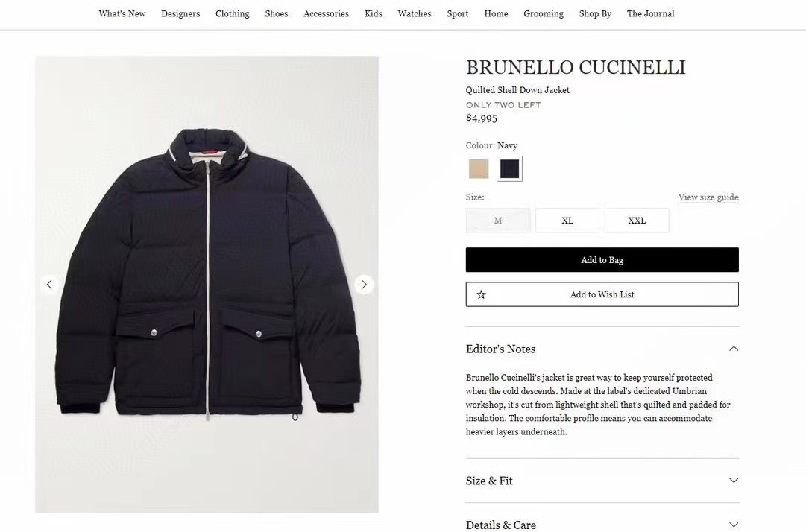806x532 pixels.
Task: Add the jacket to bag
Action: [x=602, y=260]
